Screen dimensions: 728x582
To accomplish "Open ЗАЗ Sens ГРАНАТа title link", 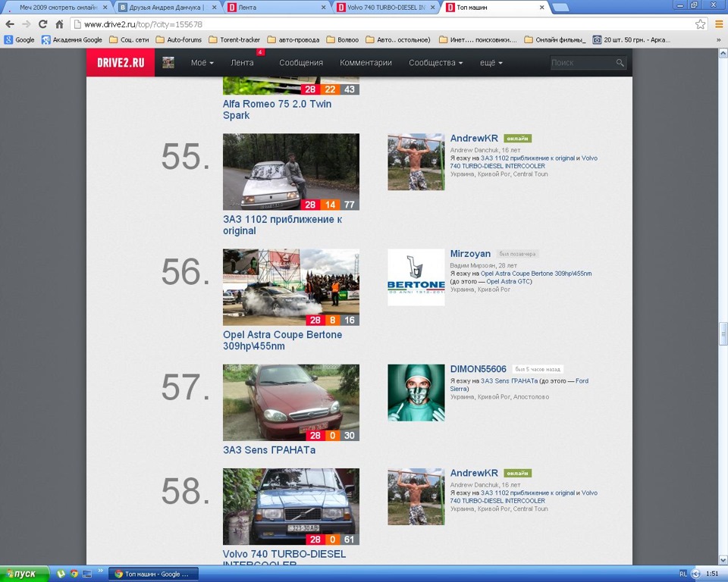I will coord(269,449).
